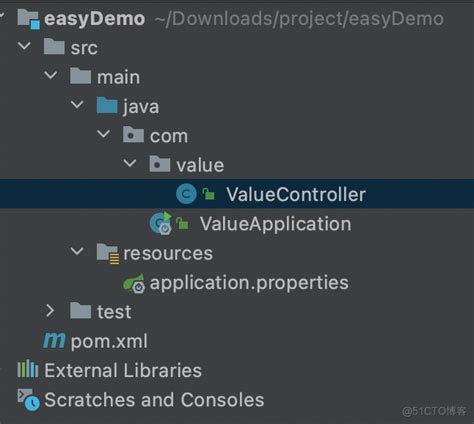The image size is (474, 424).
Task: Collapse the resources folder chevron
Action: (77, 251)
